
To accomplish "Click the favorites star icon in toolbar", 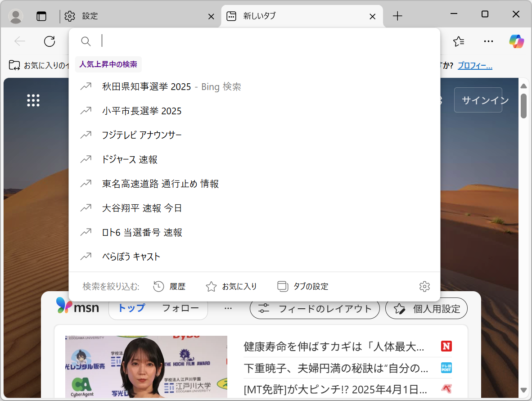I will (459, 41).
